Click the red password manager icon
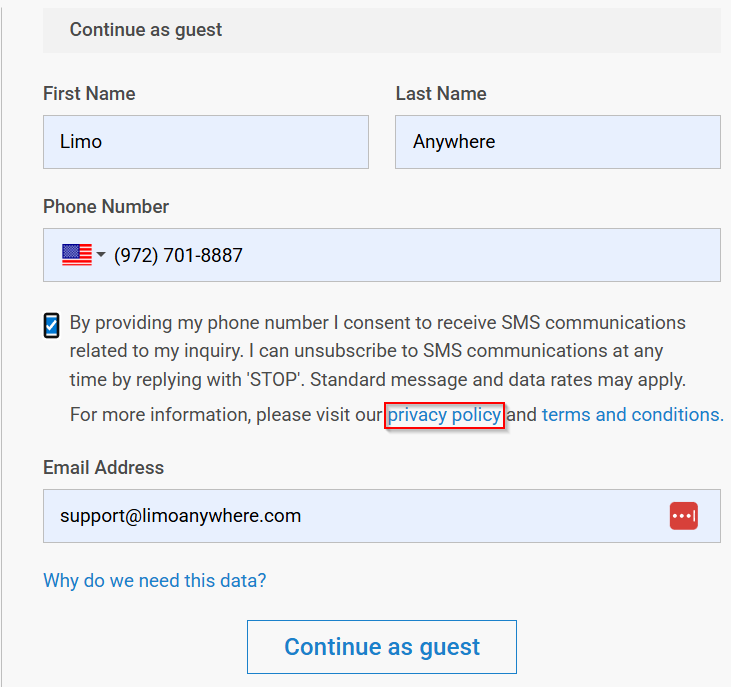This screenshot has width=731, height=687. tap(684, 516)
